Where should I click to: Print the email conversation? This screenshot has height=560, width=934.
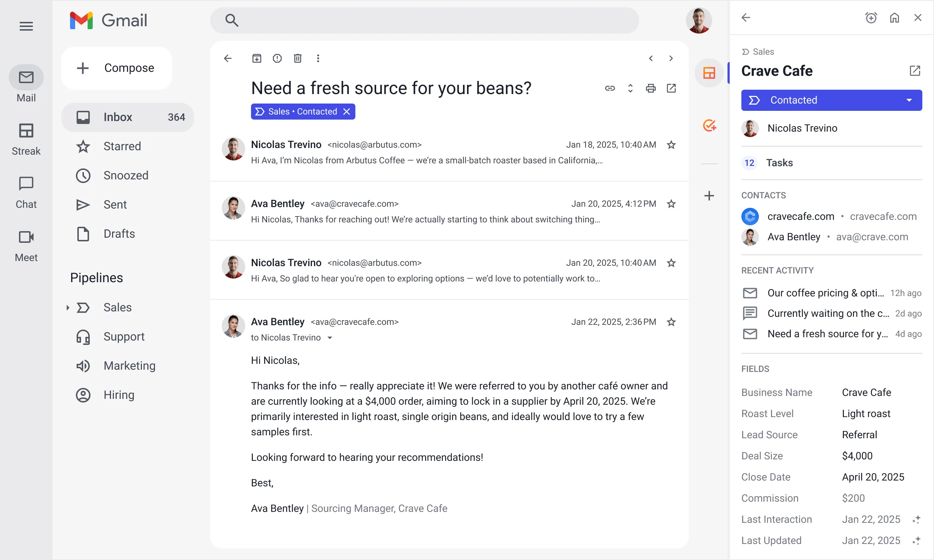651,88
